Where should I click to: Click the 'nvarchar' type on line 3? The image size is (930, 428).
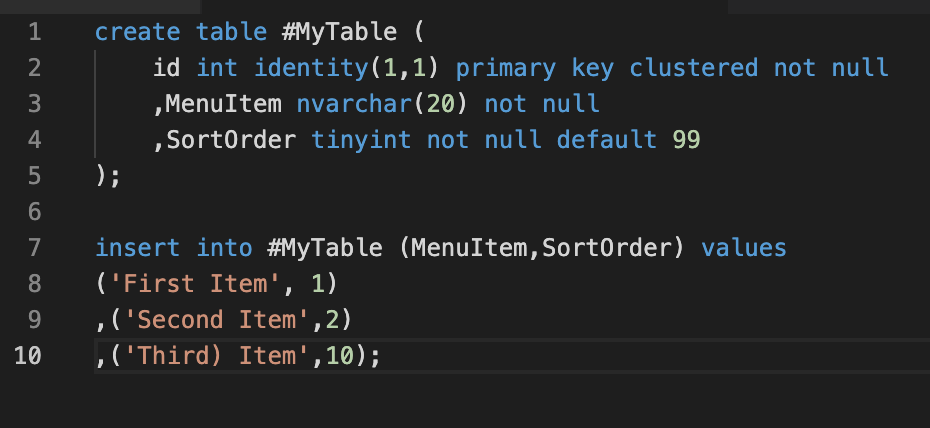pos(354,104)
